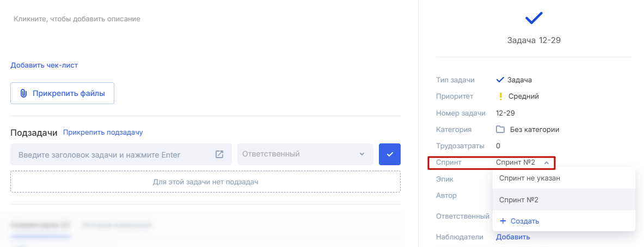This screenshot has width=644, height=247.
Task: Click the Без категории category value
Action: (x=534, y=130)
